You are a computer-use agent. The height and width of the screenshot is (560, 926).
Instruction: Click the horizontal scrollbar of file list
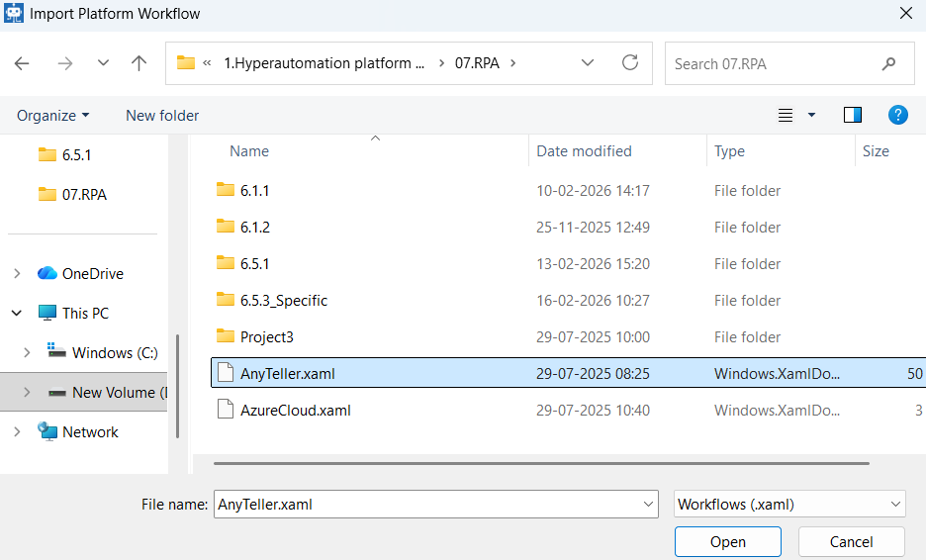[541, 464]
